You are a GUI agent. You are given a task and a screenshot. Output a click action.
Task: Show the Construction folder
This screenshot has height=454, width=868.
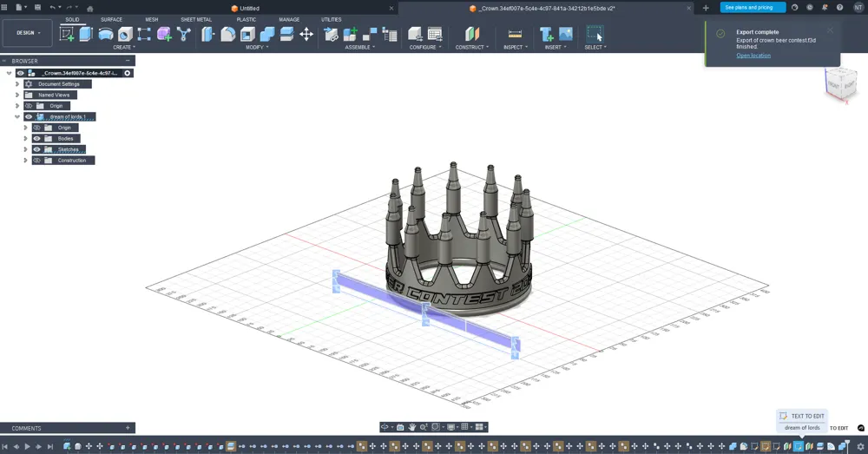pyautogui.click(x=36, y=160)
